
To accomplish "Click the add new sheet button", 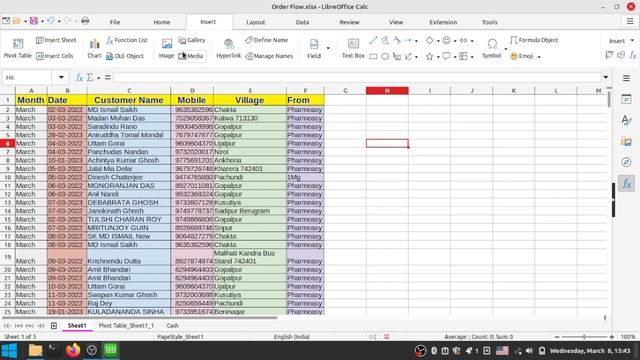I will tap(54, 325).
